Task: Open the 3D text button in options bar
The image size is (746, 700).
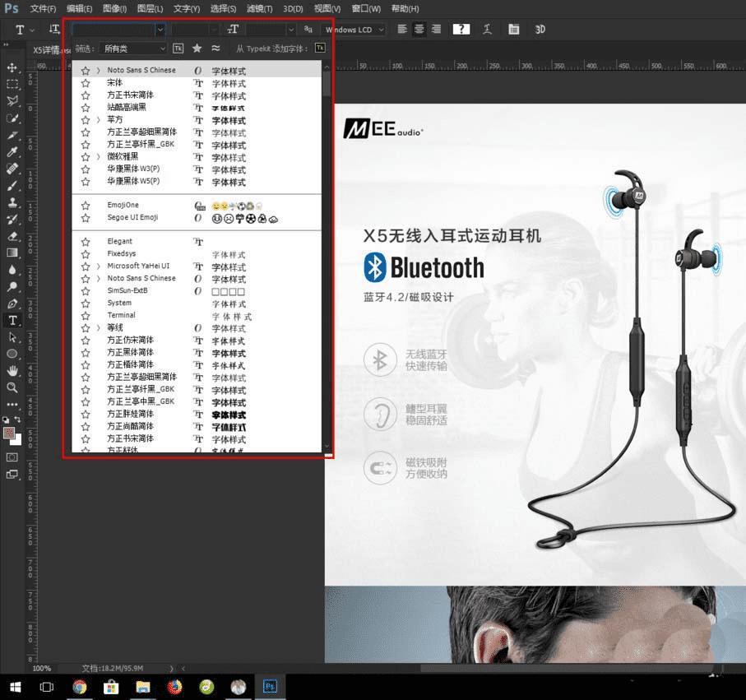Action: click(540, 30)
